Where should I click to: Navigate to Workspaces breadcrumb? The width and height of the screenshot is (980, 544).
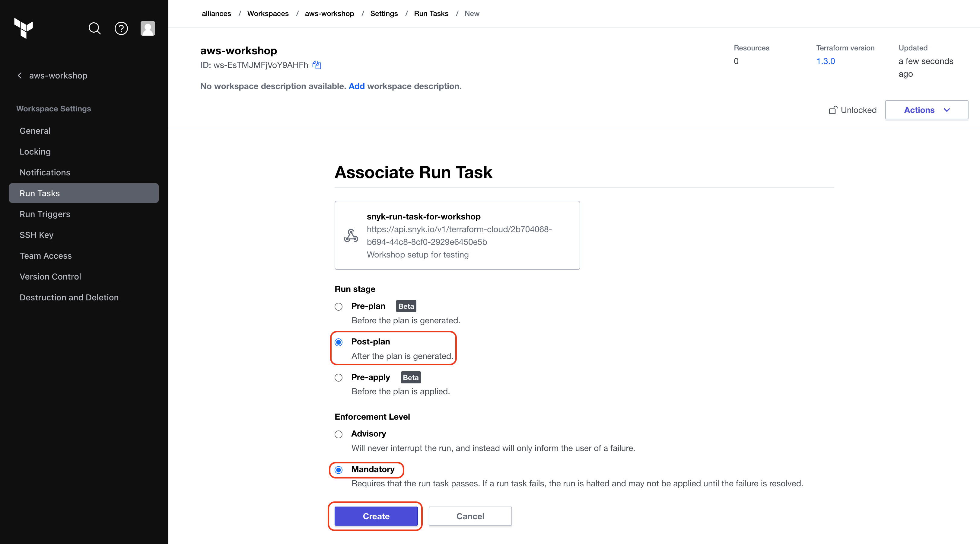[x=268, y=14]
